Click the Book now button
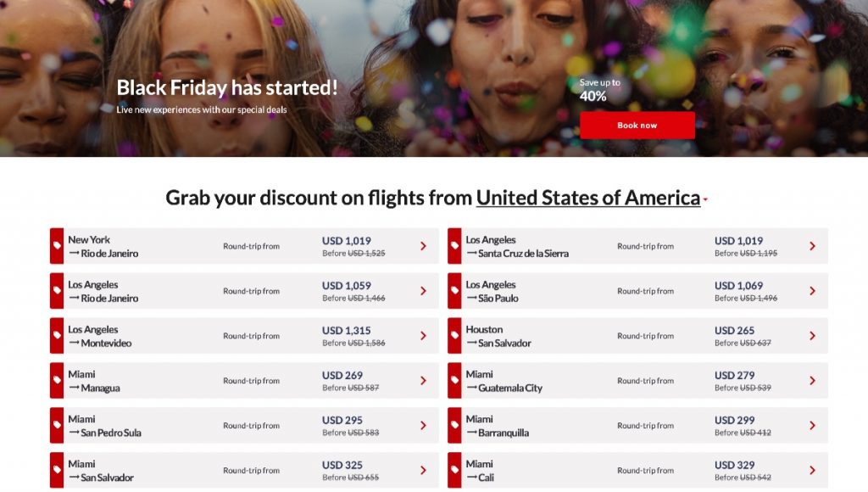This screenshot has width=868, height=492. tap(637, 126)
